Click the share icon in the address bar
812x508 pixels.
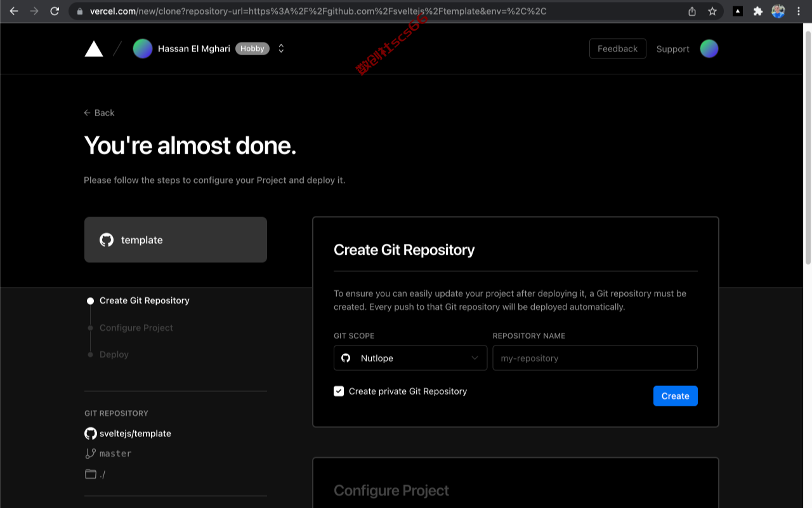point(692,11)
